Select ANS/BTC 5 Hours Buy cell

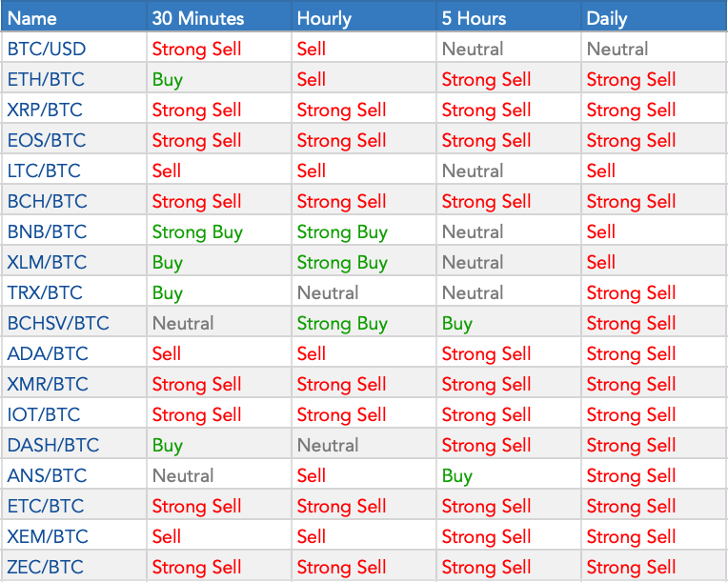[x=457, y=475]
